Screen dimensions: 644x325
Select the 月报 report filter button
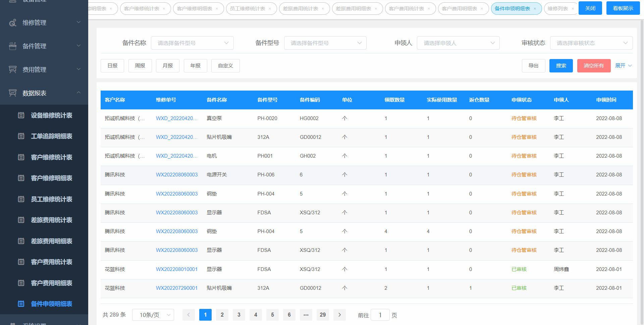click(168, 66)
